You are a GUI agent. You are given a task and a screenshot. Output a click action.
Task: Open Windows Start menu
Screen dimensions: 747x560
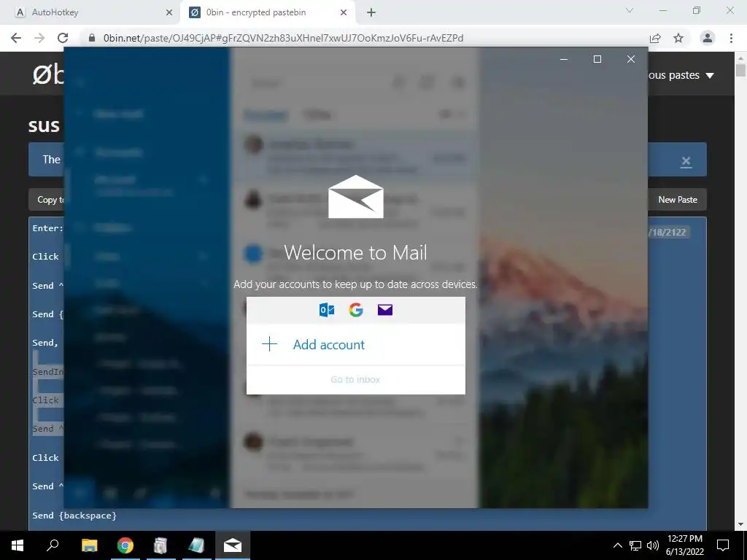[x=18, y=545]
